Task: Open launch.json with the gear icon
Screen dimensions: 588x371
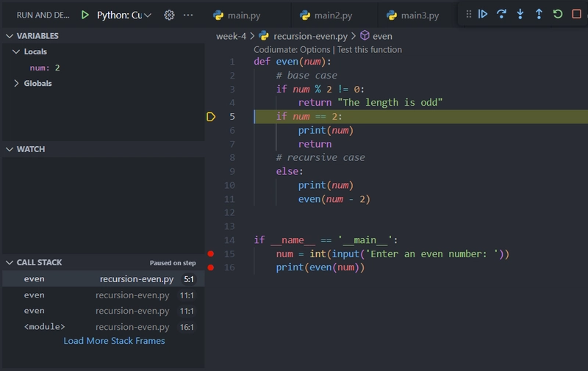Action: tap(169, 15)
